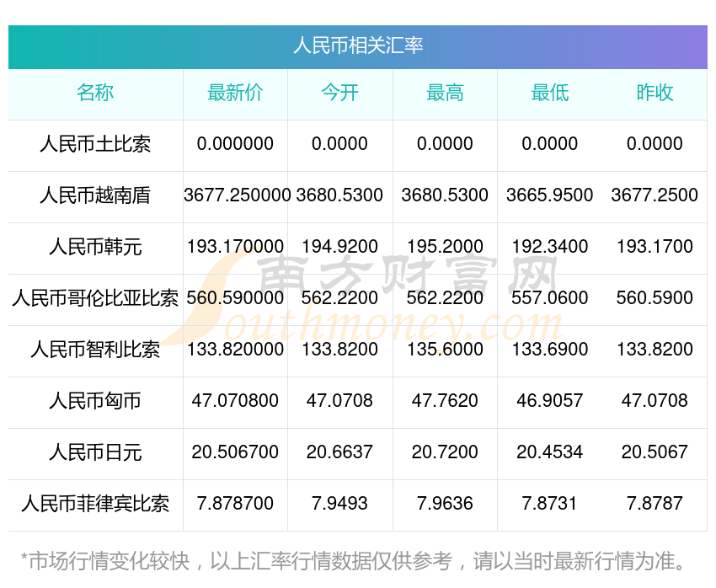The width and height of the screenshot is (716, 588).
Task: Select latest price 133.820000 for 智利比索
Action: point(235,350)
